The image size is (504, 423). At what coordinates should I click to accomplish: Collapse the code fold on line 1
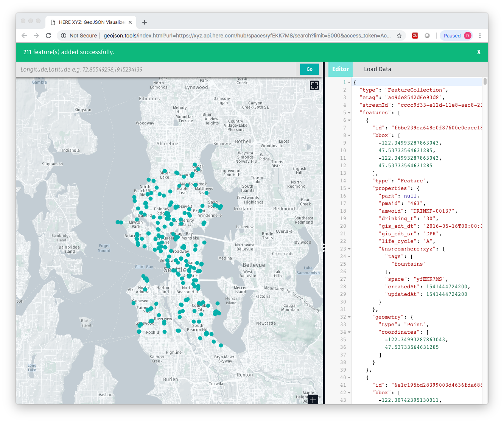349,82
